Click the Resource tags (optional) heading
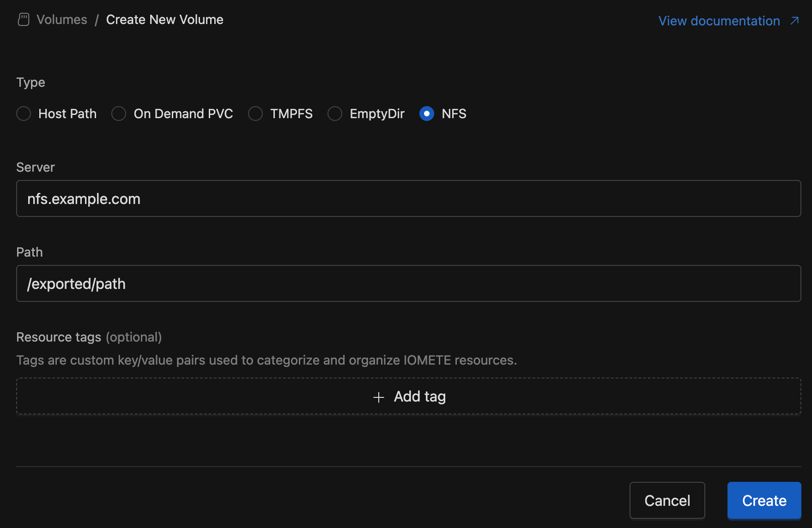Viewport: 812px width, 528px height. pyautogui.click(x=89, y=337)
